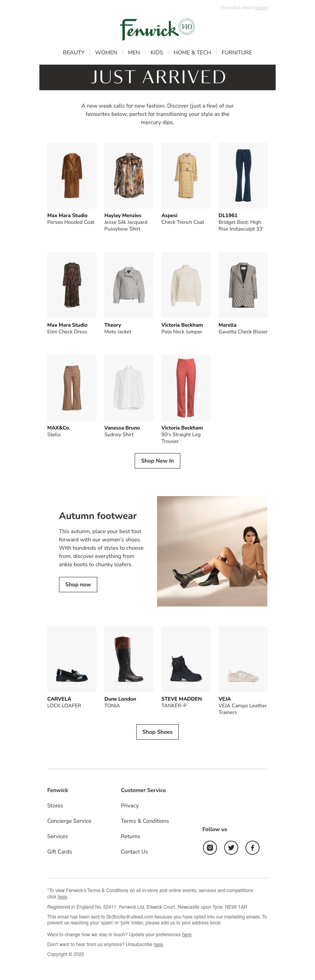Open the WOMEN navigation item
The height and width of the screenshot is (980, 315).
click(x=106, y=52)
